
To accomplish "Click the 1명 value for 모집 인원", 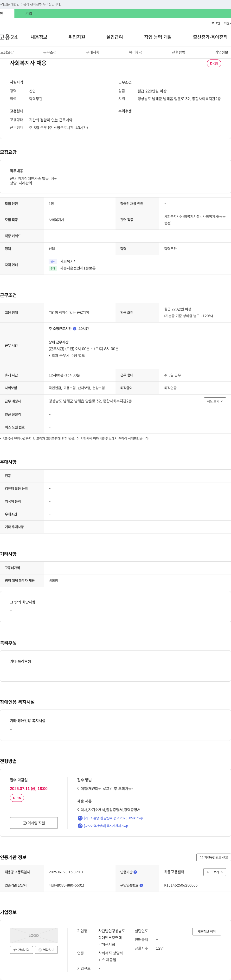I will pyautogui.click(x=51, y=204).
